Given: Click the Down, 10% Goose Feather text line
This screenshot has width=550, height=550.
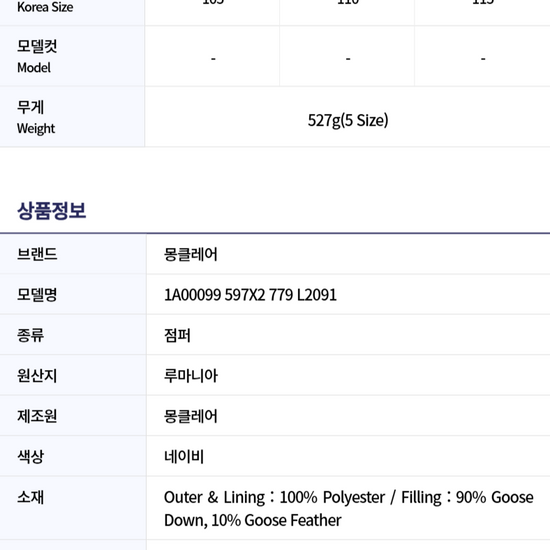Looking at the screenshot, I should [253, 520].
